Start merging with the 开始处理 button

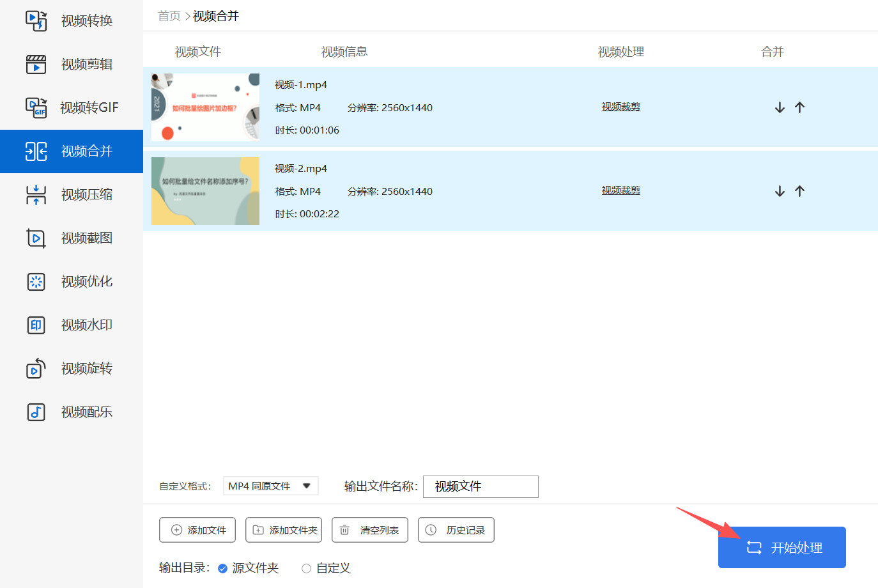782,548
